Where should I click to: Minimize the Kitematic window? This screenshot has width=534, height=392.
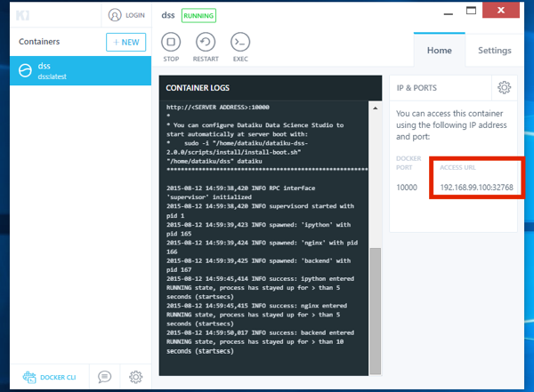(449, 13)
